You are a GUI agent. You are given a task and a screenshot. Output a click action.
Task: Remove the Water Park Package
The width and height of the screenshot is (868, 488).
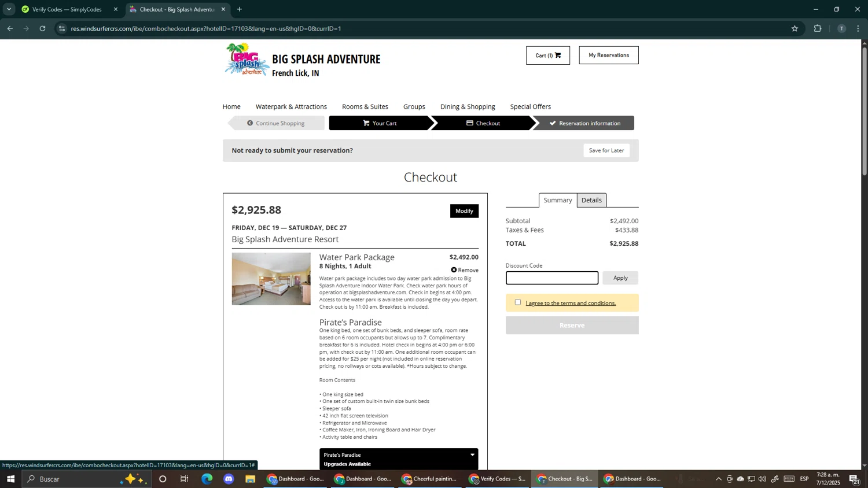pos(465,270)
